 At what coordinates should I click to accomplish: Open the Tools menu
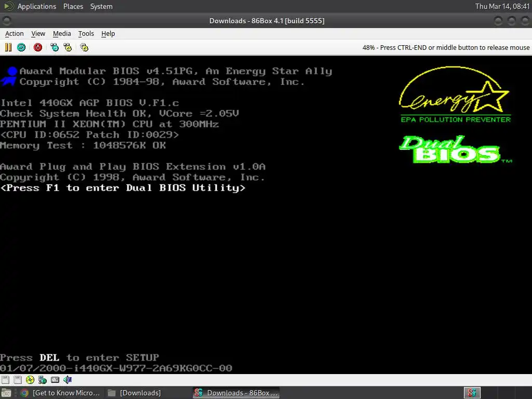click(x=86, y=34)
